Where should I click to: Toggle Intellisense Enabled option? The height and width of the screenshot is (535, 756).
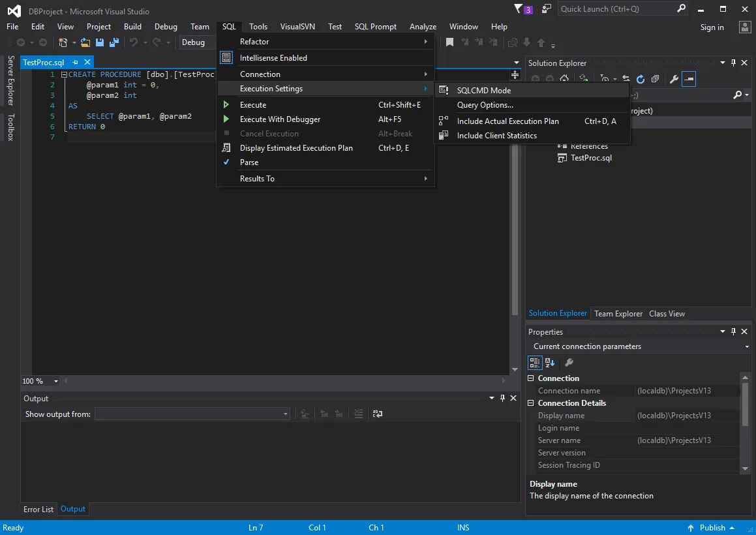273,58
